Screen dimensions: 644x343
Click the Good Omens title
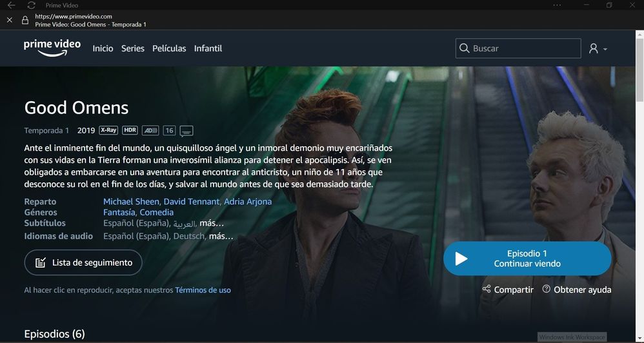tap(76, 108)
